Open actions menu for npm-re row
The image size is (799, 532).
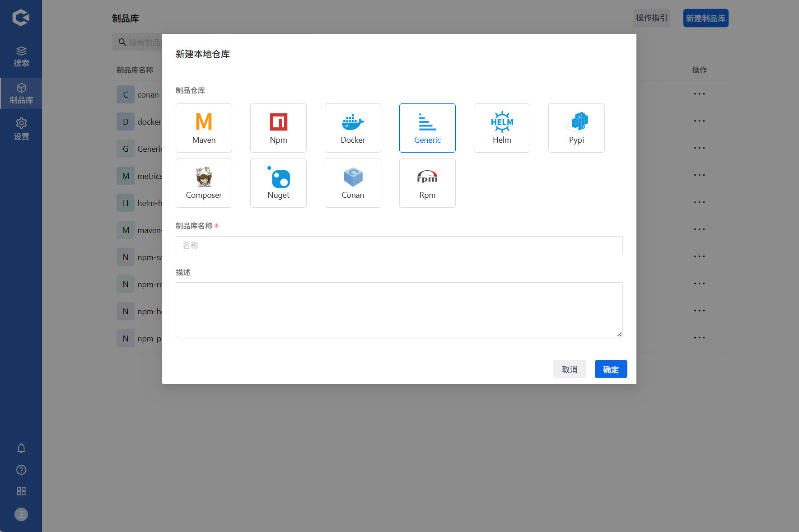[699, 284]
